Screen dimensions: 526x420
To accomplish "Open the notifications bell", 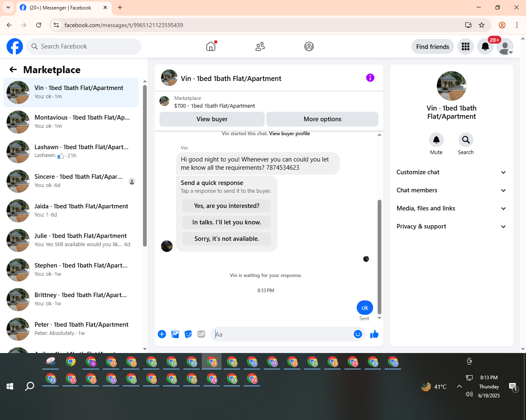I will click(x=485, y=46).
